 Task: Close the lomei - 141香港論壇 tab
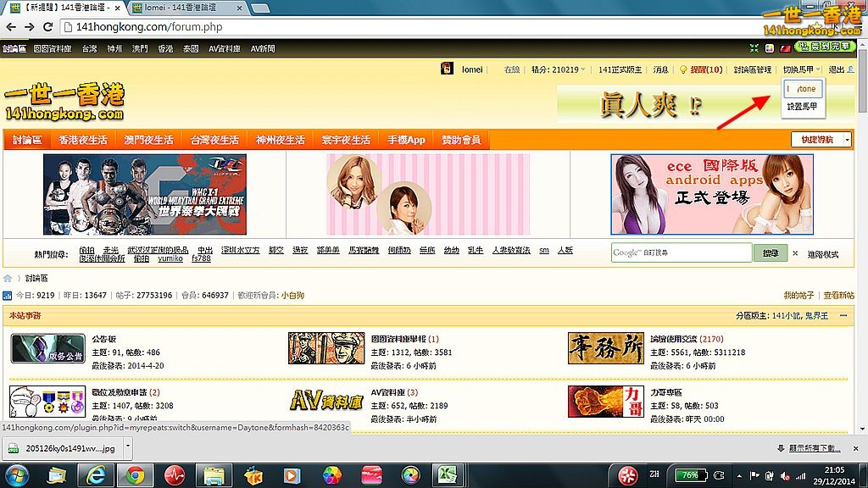239,8
